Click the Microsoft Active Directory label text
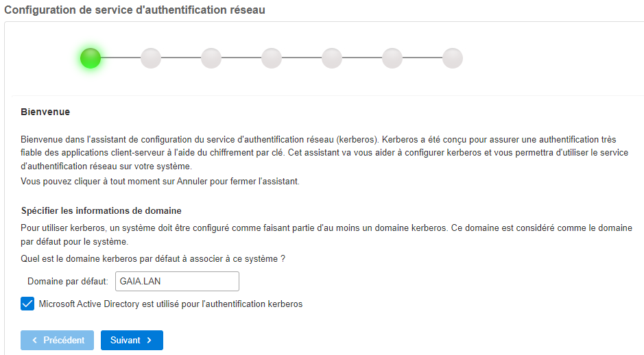 tap(171, 304)
